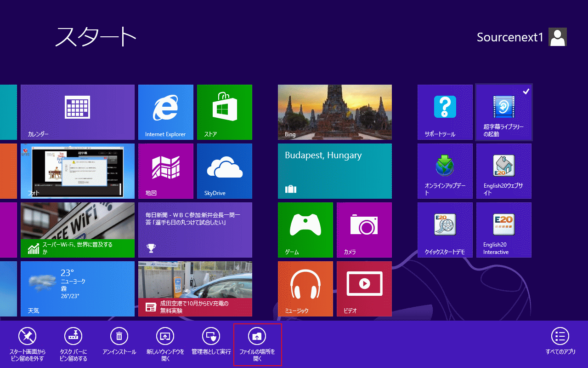Launch Internet Explorer tile

click(x=166, y=112)
